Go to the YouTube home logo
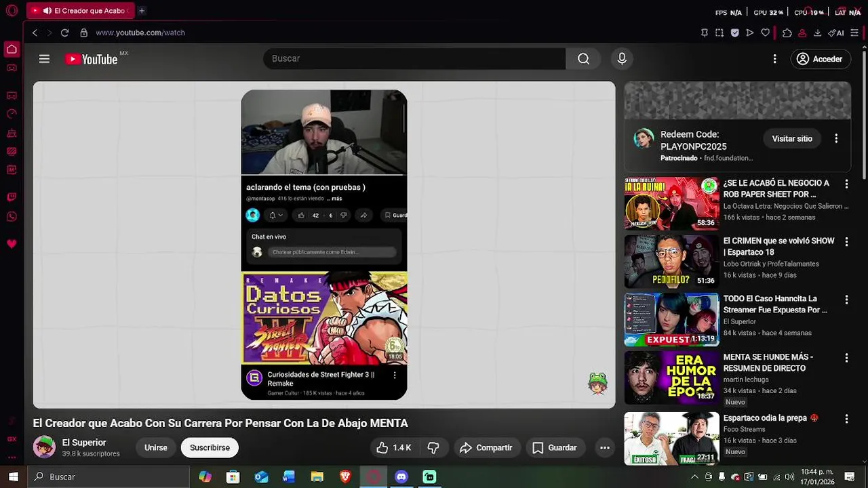Image resolution: width=868 pixels, height=488 pixels. coord(92,59)
